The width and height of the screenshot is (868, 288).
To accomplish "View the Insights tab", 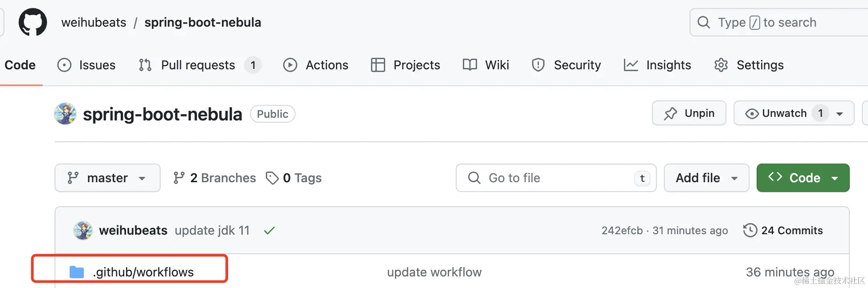I will (658, 65).
